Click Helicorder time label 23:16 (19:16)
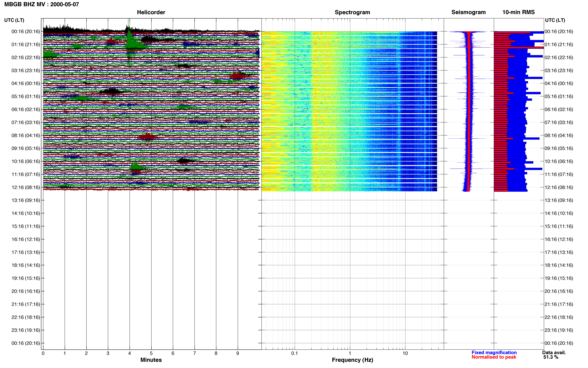The height and width of the screenshot is (368, 588). tap(26, 330)
